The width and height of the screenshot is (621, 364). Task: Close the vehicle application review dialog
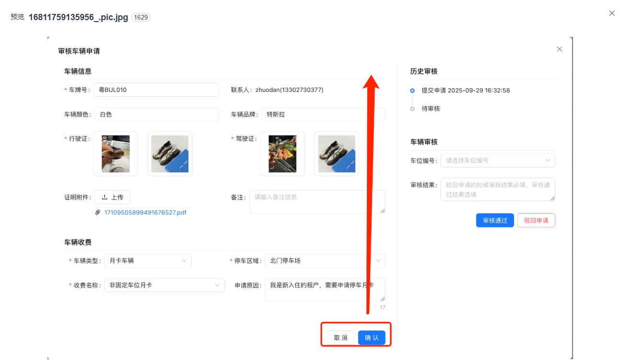pyautogui.click(x=559, y=49)
